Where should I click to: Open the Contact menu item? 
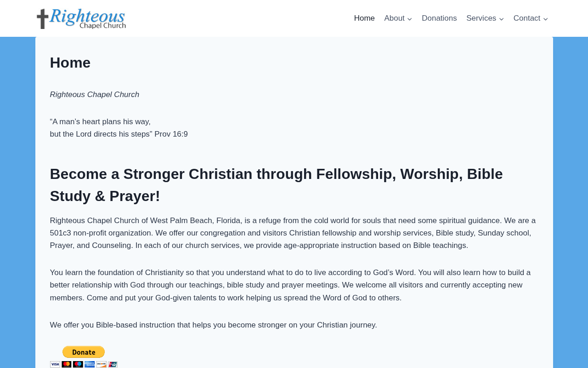[527, 18]
